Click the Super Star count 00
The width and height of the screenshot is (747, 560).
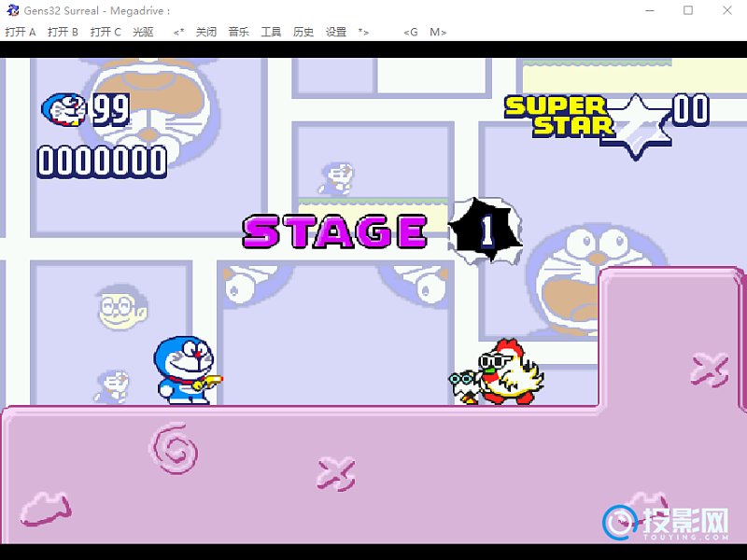click(x=690, y=109)
